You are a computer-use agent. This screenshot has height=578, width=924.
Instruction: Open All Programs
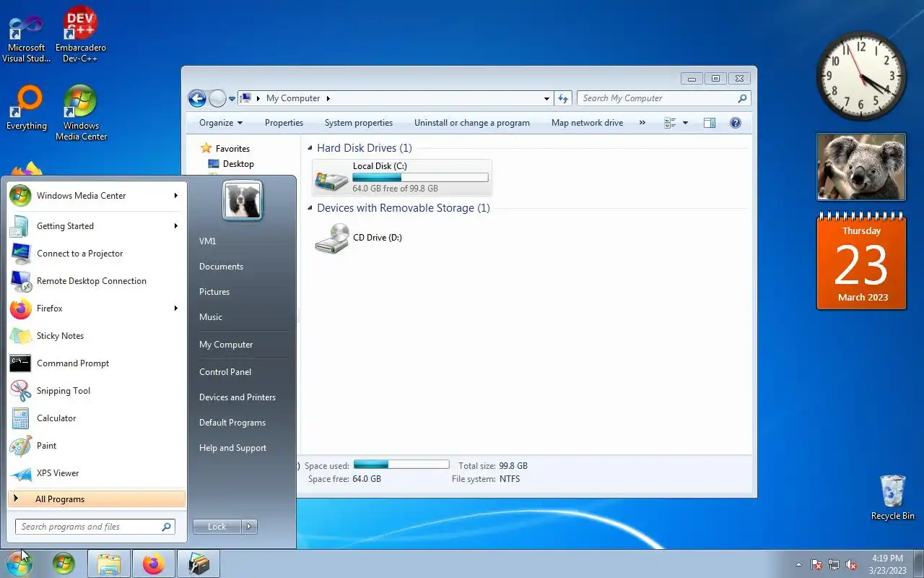click(x=97, y=499)
